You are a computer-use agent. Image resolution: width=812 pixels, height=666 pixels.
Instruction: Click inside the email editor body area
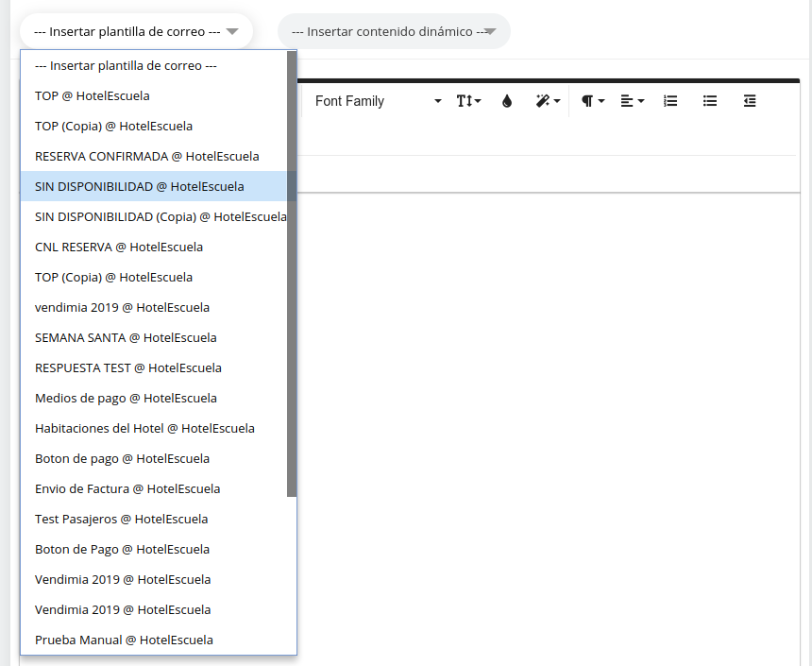coord(548,425)
